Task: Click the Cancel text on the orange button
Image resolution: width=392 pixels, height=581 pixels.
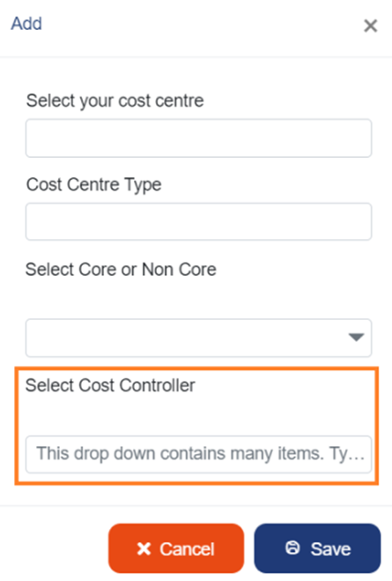Action: 187,548
